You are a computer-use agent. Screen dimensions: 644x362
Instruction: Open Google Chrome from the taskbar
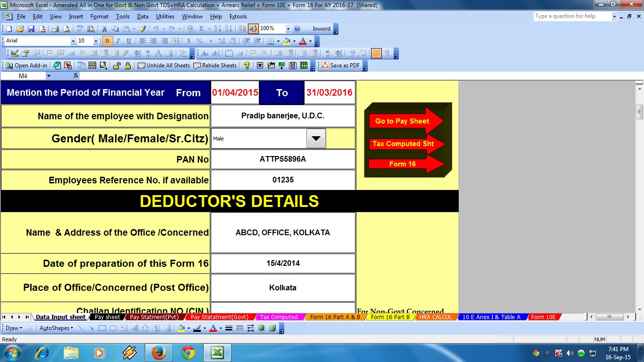pos(188,353)
